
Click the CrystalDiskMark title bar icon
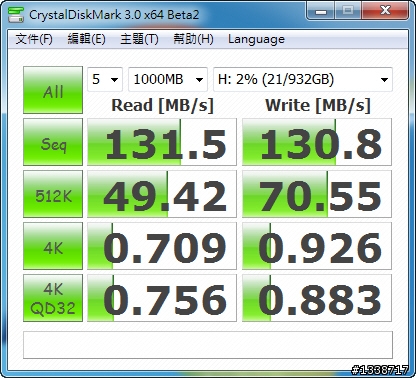point(15,14)
